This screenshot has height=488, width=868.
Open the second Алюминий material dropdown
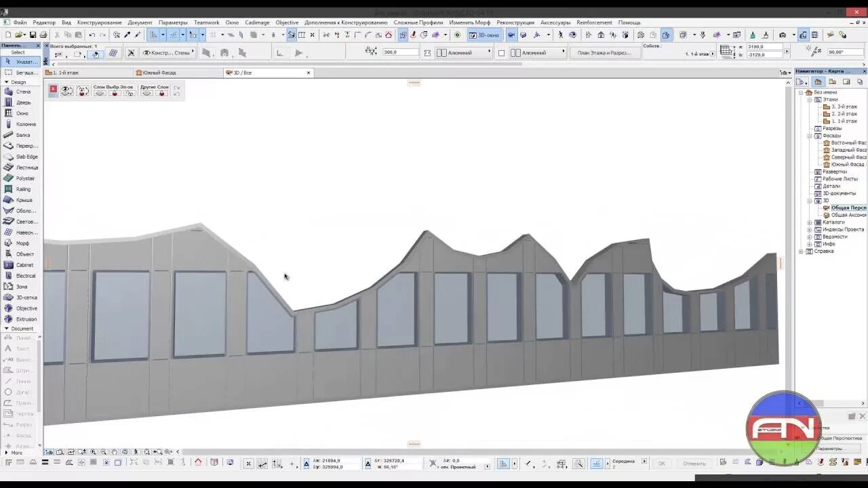tap(538, 52)
